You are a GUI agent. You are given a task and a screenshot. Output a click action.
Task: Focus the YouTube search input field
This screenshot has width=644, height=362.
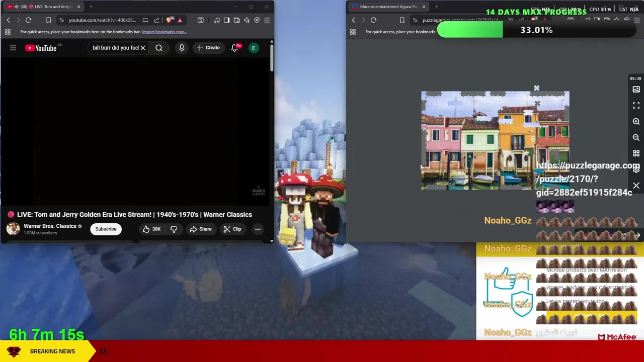point(115,48)
